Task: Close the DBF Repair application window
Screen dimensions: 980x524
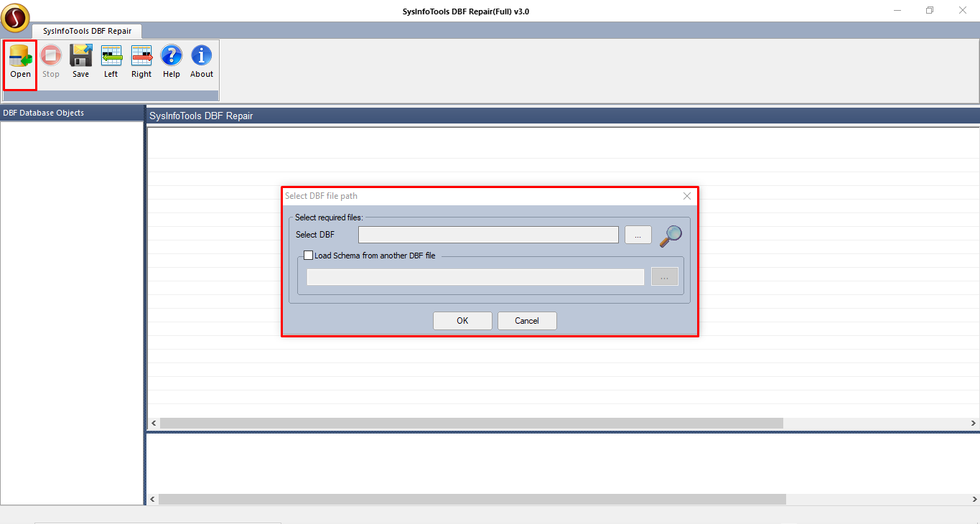Action: pyautogui.click(x=963, y=10)
